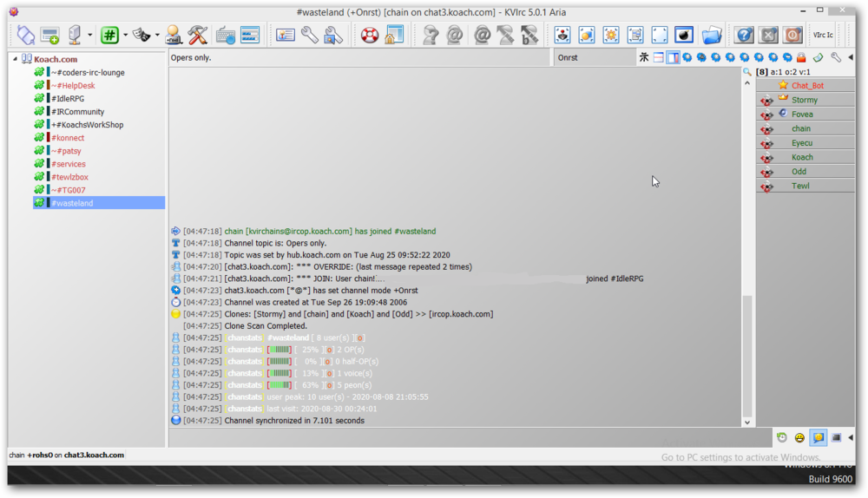Open the blue folder icon
Screen dimensions: 868x498
click(712, 35)
